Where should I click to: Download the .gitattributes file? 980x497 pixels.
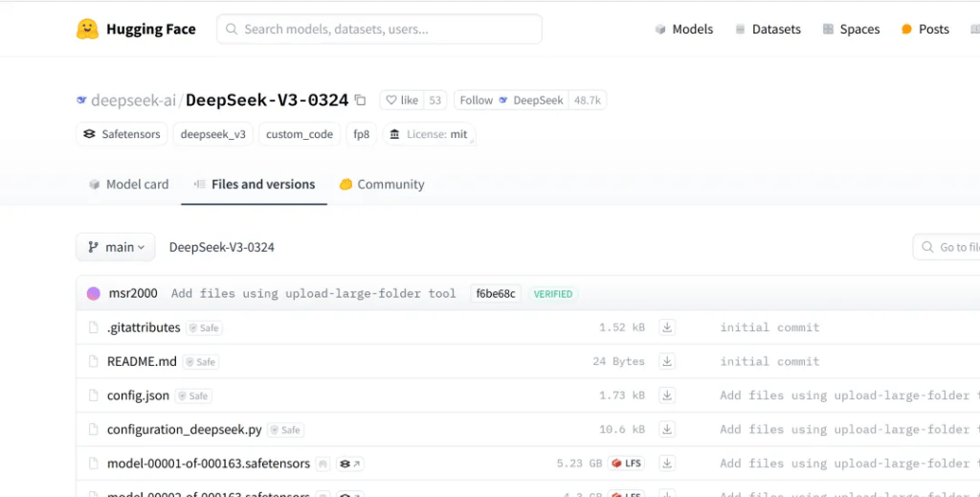click(x=667, y=328)
